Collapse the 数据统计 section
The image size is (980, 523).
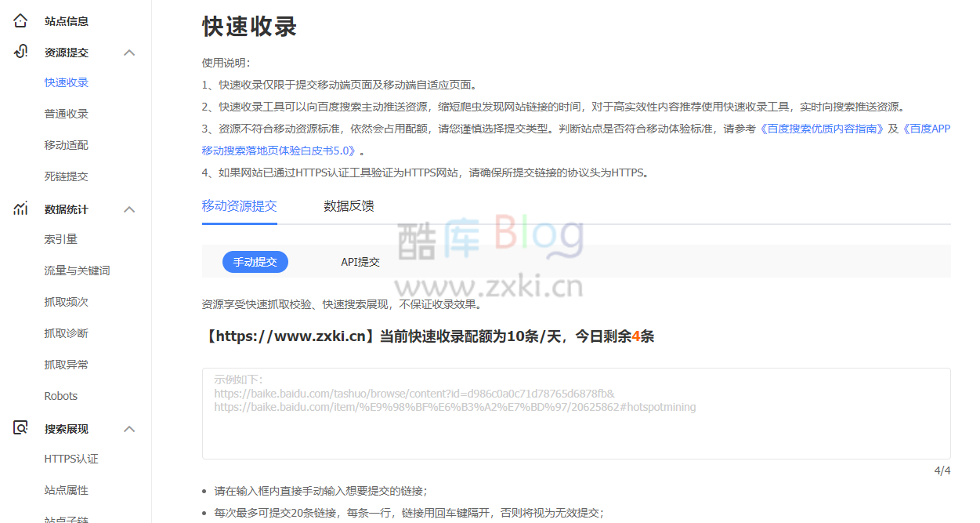coord(130,209)
